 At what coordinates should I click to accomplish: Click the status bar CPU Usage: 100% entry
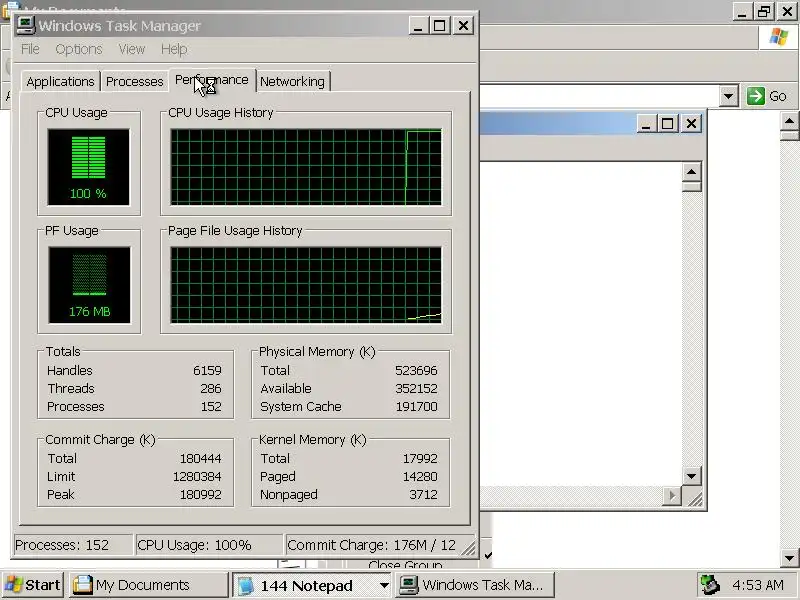(x=209, y=545)
